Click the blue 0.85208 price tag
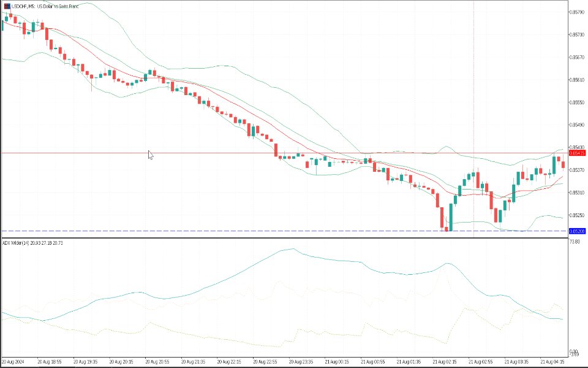The image size is (588, 368). pos(577,231)
